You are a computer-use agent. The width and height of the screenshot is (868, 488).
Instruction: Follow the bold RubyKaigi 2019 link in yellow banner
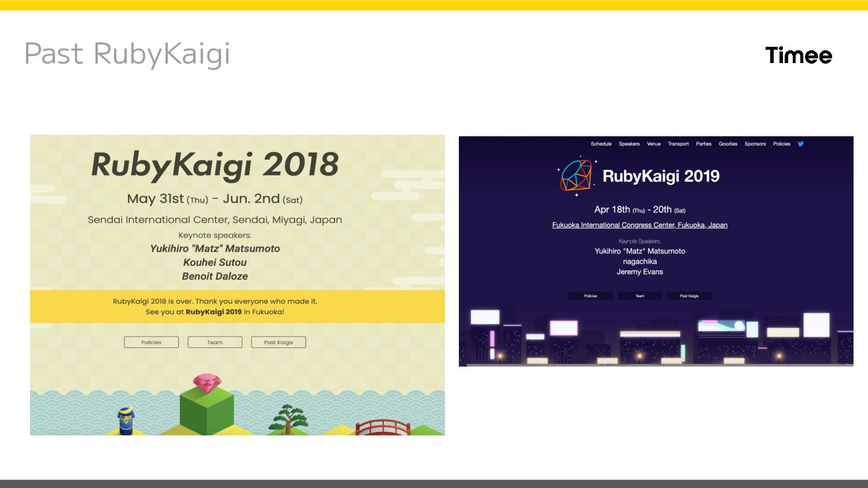coord(214,312)
